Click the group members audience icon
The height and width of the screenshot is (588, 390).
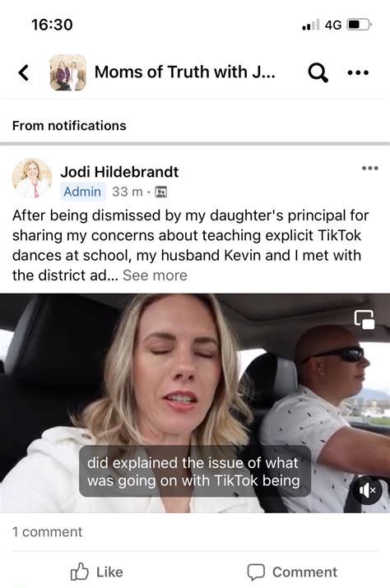click(x=161, y=192)
